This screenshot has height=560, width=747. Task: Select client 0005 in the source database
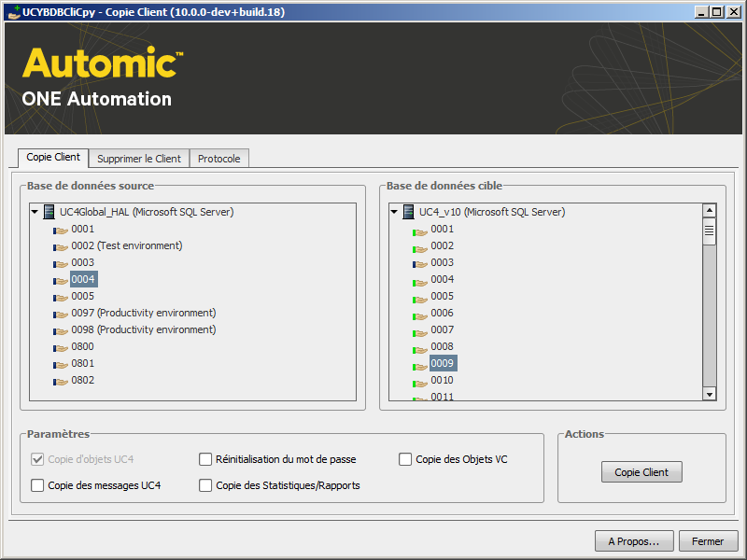83,297
